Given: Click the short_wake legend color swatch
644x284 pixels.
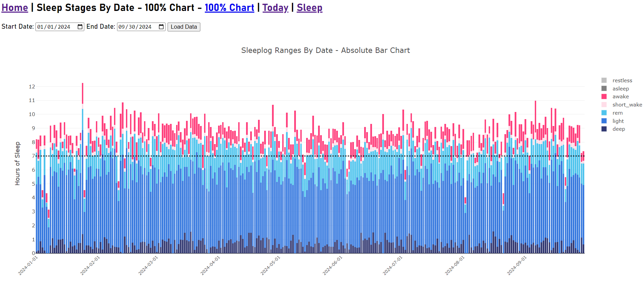Looking at the screenshot, I should tap(604, 105).
